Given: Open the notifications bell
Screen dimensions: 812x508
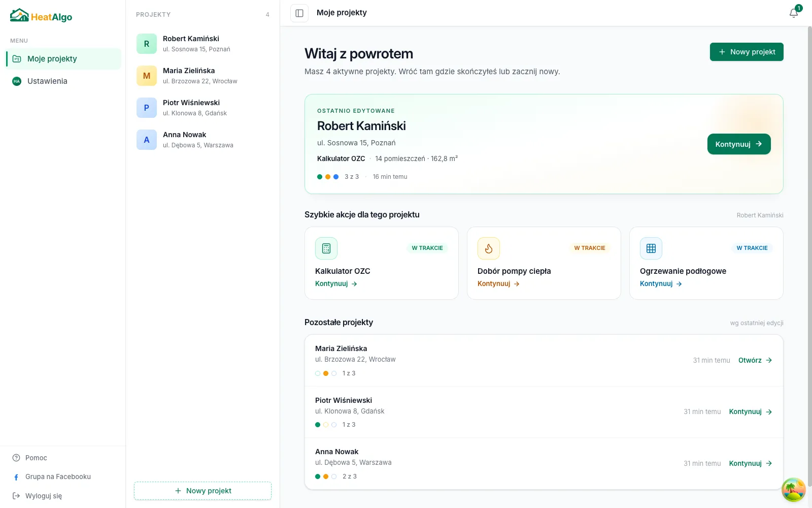Looking at the screenshot, I should (x=794, y=13).
